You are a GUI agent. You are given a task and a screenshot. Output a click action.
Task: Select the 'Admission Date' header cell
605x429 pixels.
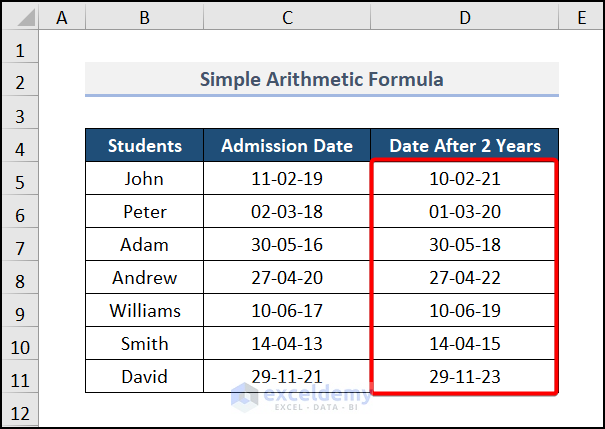coord(287,146)
